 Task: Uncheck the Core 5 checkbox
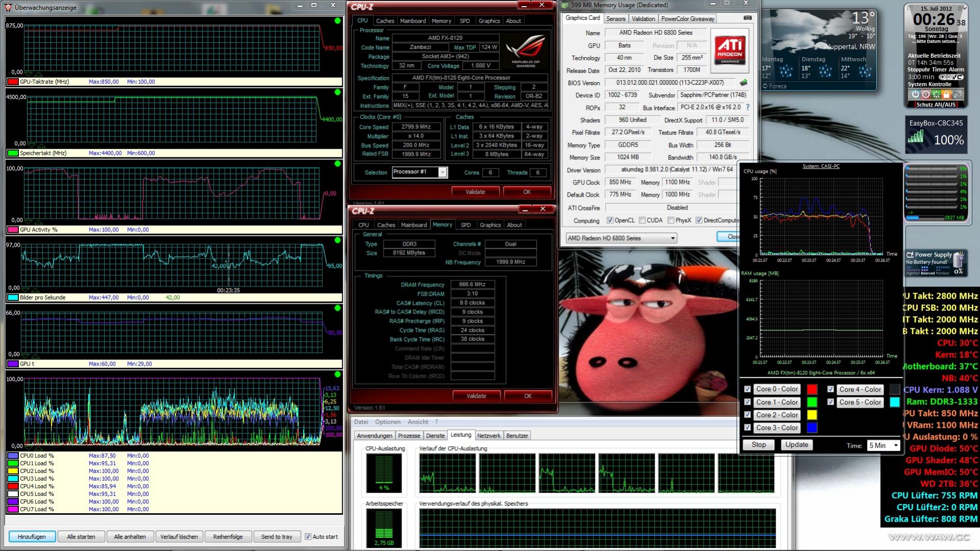831,402
